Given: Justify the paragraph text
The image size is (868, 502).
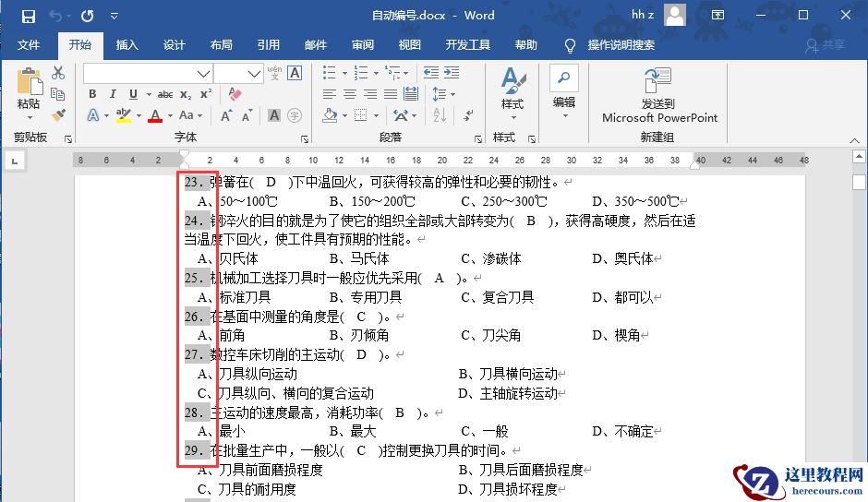Looking at the screenshot, I should [391, 94].
